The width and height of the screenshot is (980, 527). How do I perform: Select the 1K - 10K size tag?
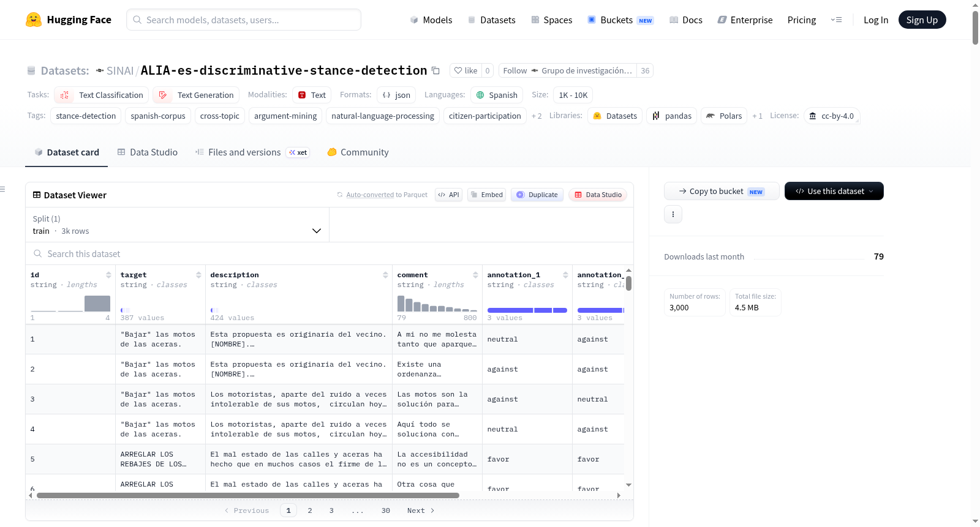573,95
